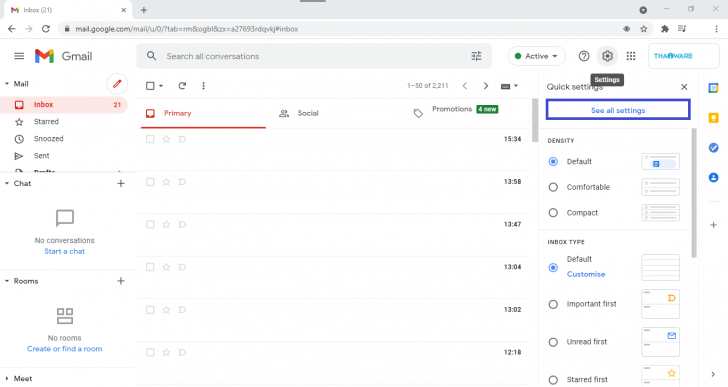Open Google Tasks side panel icon
The image size is (728, 387).
tap(713, 148)
